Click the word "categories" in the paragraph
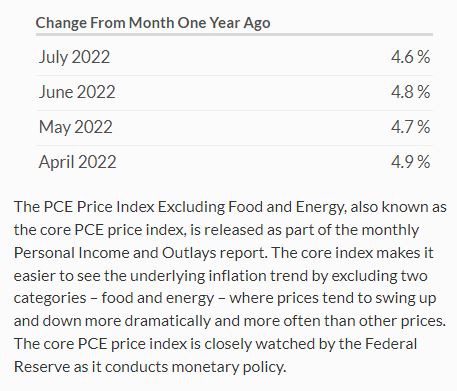Viewport: 457px width, 391px height. [50, 298]
